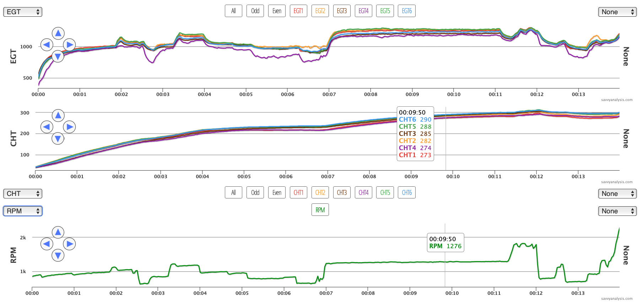Show All EGT cylinders
This screenshot has height=303, width=644.
pyautogui.click(x=233, y=11)
